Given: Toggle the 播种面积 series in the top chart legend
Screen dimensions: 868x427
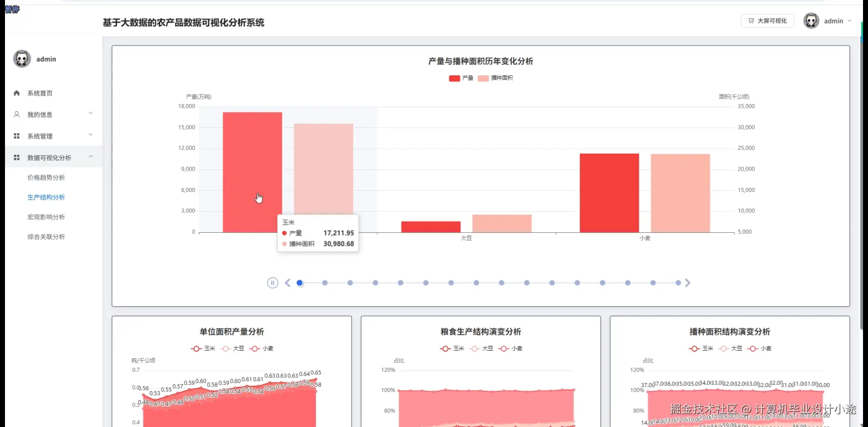Looking at the screenshot, I should [x=495, y=78].
